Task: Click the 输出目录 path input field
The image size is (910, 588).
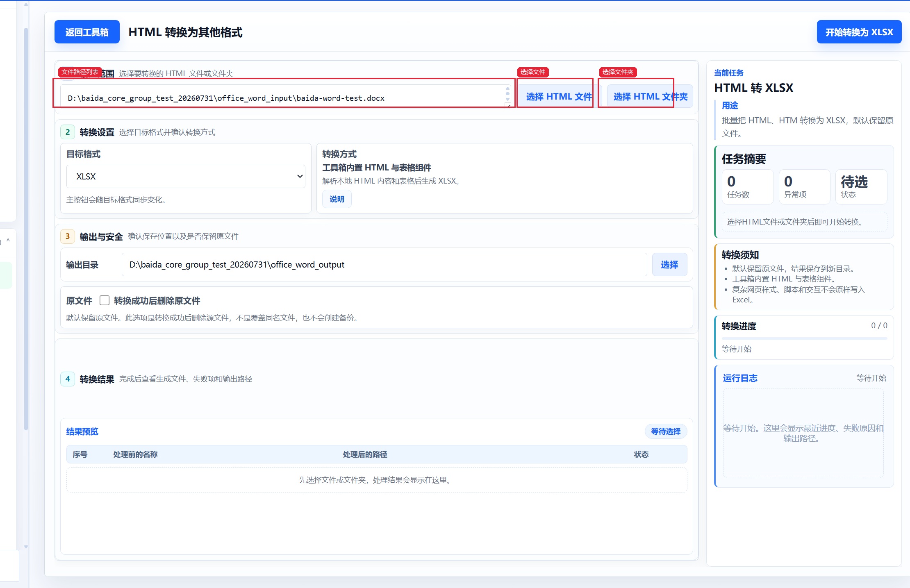Action: (x=384, y=265)
